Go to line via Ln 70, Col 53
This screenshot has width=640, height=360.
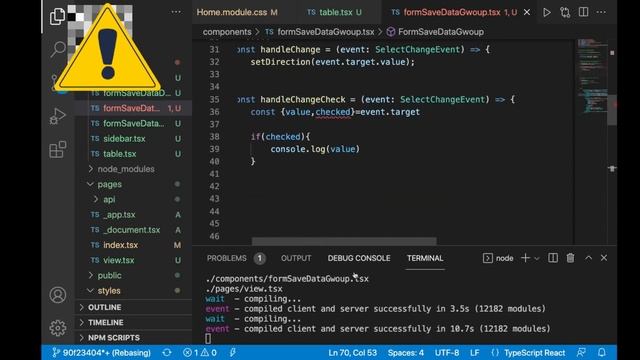(x=353, y=353)
